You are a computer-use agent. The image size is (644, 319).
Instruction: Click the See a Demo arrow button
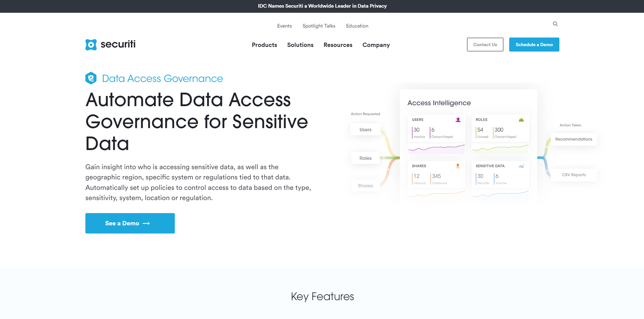point(130,223)
